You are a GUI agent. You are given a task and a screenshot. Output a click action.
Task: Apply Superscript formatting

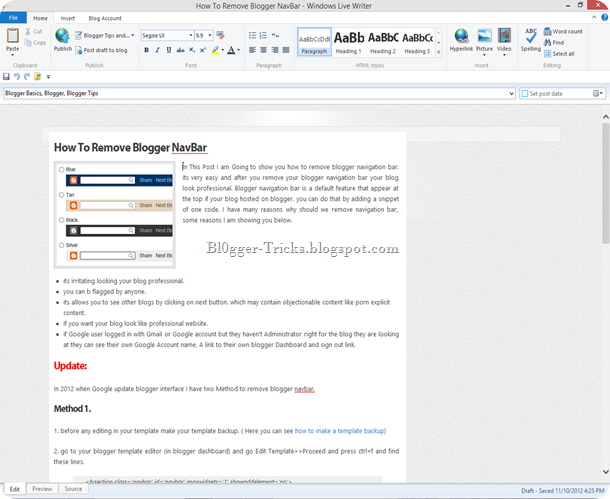pyautogui.click(x=203, y=50)
